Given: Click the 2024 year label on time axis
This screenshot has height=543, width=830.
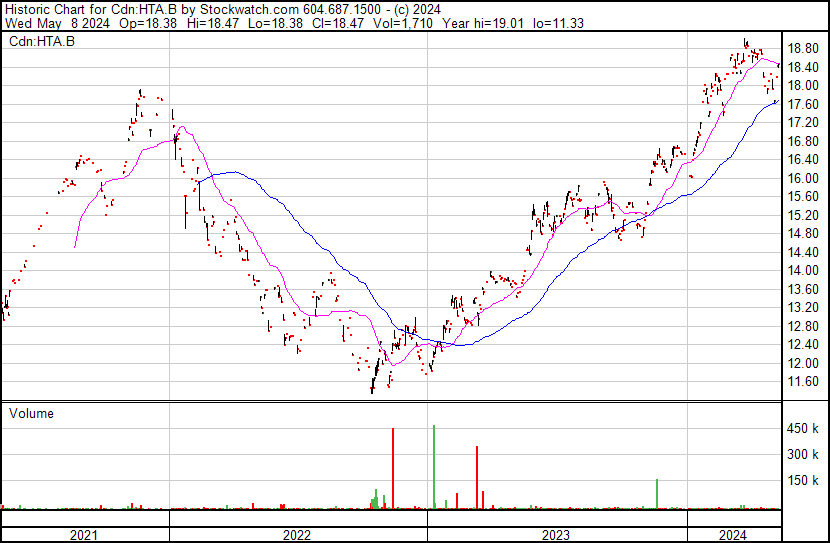Looking at the screenshot, I should [733, 535].
